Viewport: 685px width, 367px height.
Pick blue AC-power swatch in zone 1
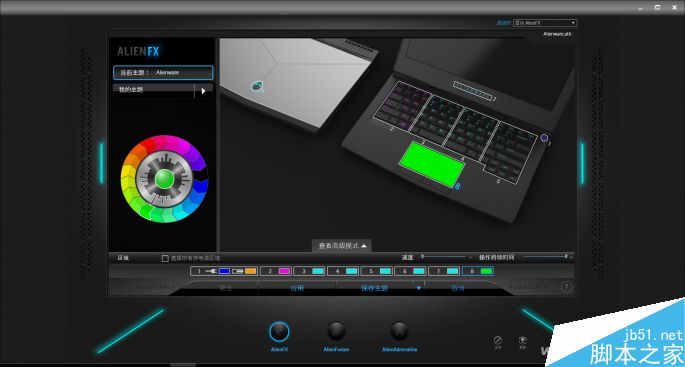224,271
